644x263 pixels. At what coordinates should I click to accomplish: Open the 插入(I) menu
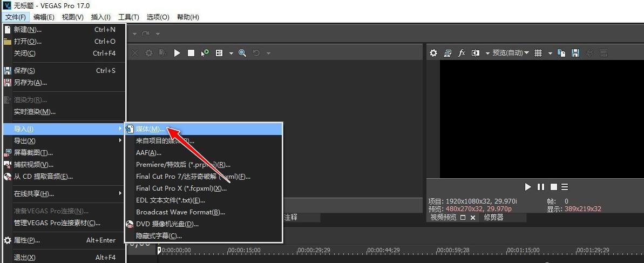(x=100, y=17)
